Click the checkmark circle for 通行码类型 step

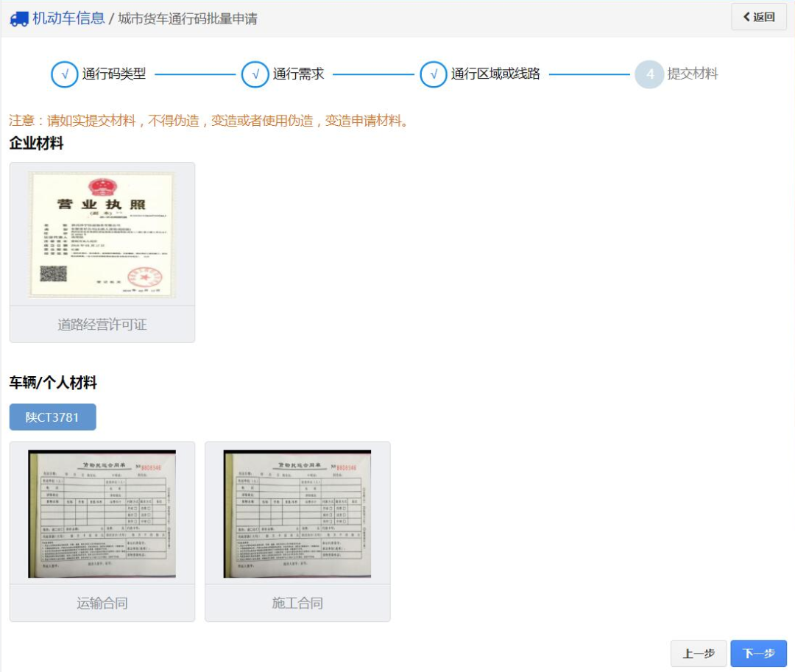(64, 74)
